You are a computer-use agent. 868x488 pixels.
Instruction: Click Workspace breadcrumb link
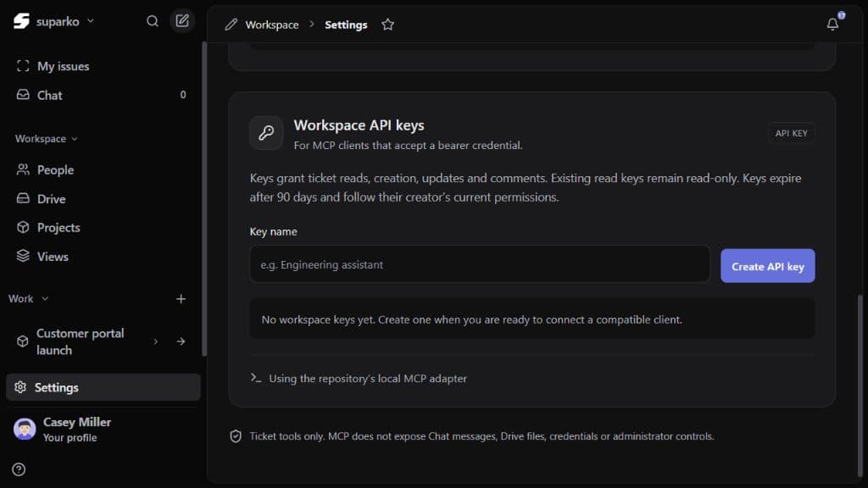click(272, 25)
